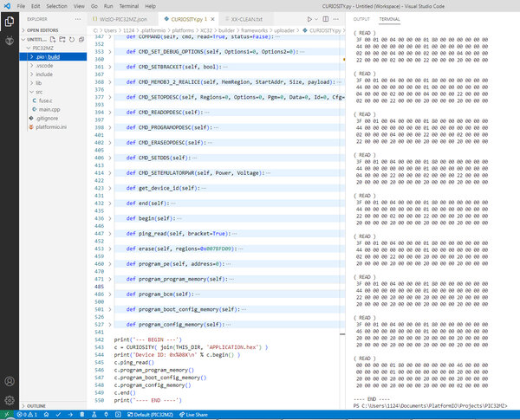This screenshot has height=420, width=520.
Task: Click the Refresh Explorer icon
Action: (72, 40)
